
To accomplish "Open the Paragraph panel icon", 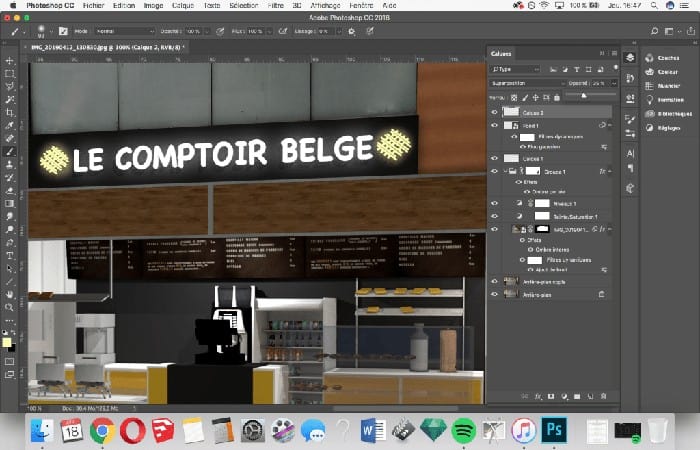I will [630, 168].
